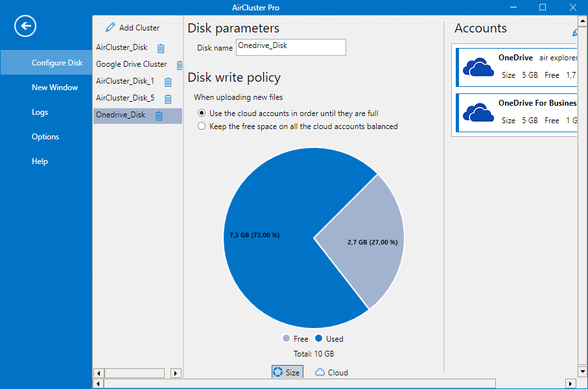Click trash icon beside Google Drive Cluster
Image resolution: width=588 pixels, height=389 pixels.
[180, 65]
